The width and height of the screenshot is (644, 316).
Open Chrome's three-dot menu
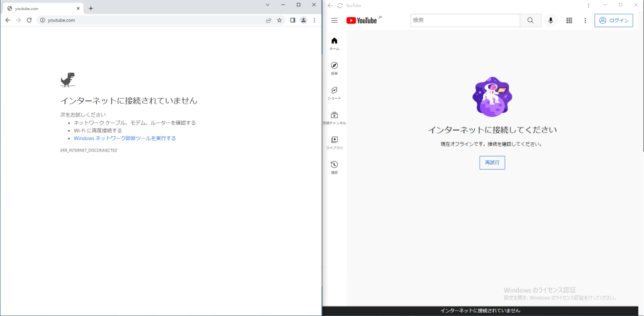314,20
